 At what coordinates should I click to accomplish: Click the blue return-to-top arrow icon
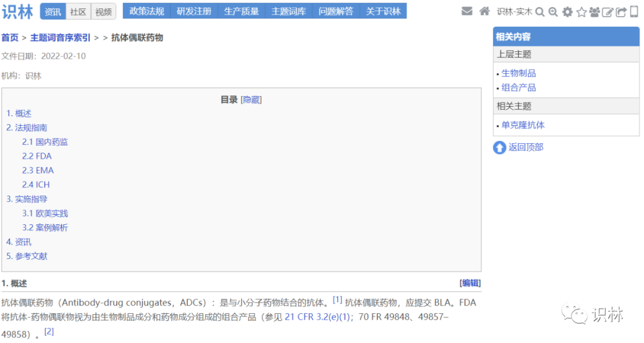point(499,147)
